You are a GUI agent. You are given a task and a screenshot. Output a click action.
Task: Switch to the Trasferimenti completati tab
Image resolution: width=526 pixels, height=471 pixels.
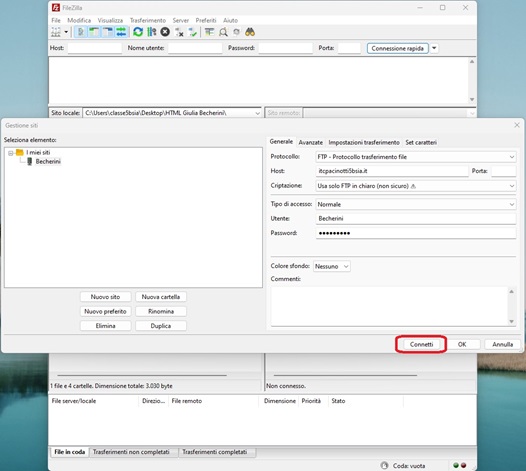215,452
